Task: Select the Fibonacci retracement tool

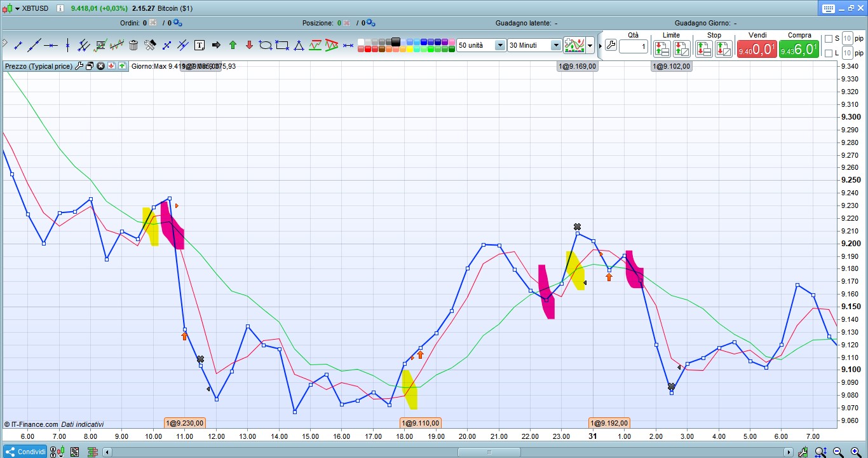Action: pyautogui.click(x=100, y=45)
